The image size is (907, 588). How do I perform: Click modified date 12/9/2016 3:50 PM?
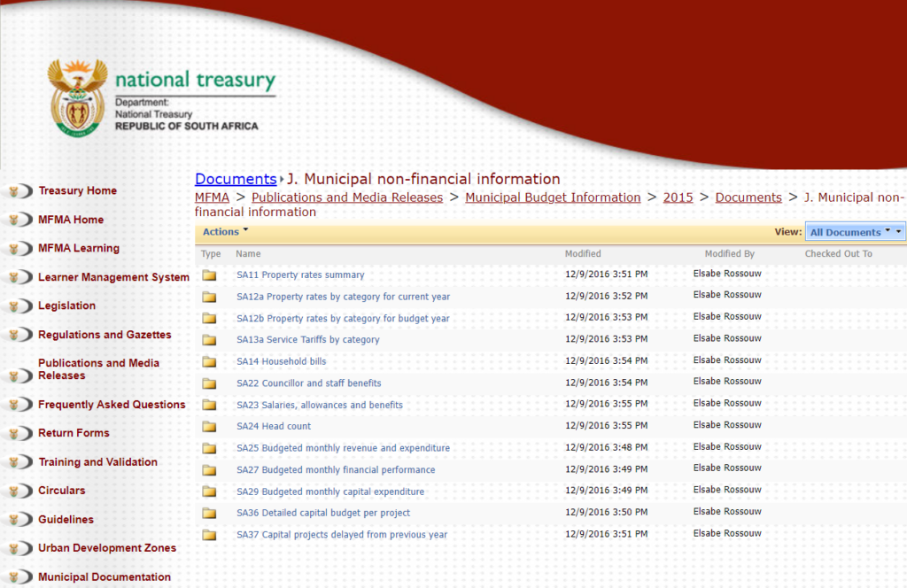click(606, 512)
